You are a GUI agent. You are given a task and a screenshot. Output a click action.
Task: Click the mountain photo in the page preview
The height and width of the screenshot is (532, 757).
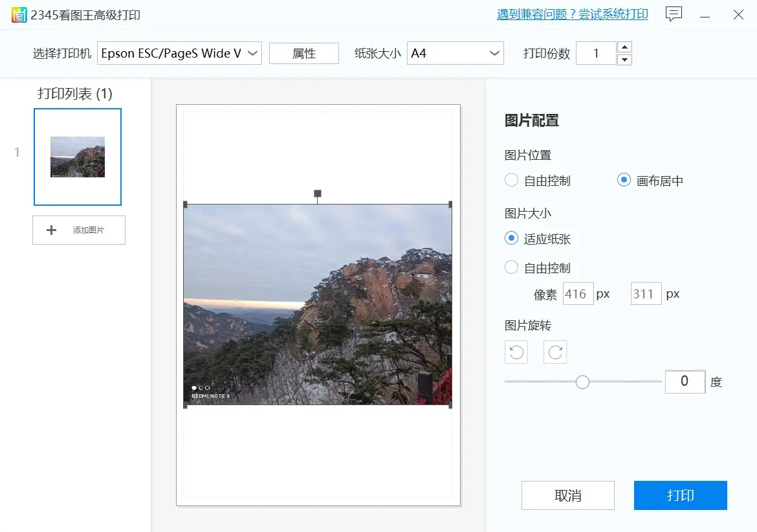(x=318, y=305)
